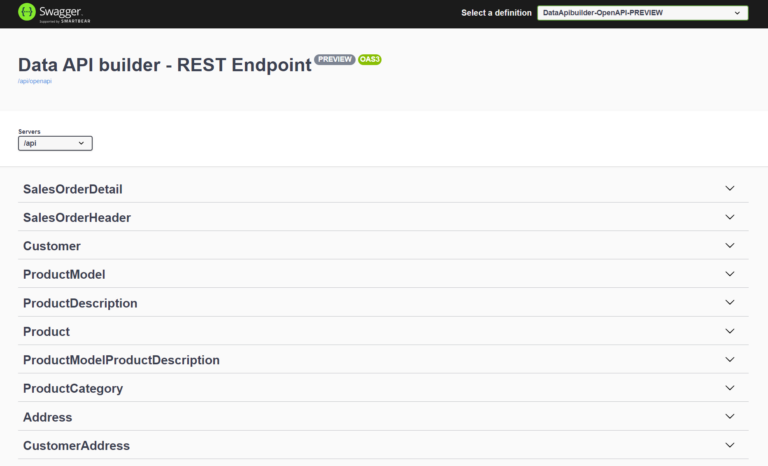Click the ProductModel row chevron
Image resolution: width=768 pixels, height=466 pixels.
tap(730, 274)
